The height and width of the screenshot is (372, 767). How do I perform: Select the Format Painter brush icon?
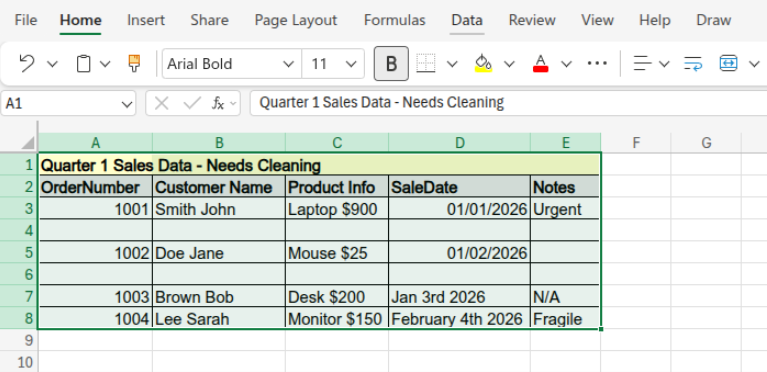coord(134,64)
